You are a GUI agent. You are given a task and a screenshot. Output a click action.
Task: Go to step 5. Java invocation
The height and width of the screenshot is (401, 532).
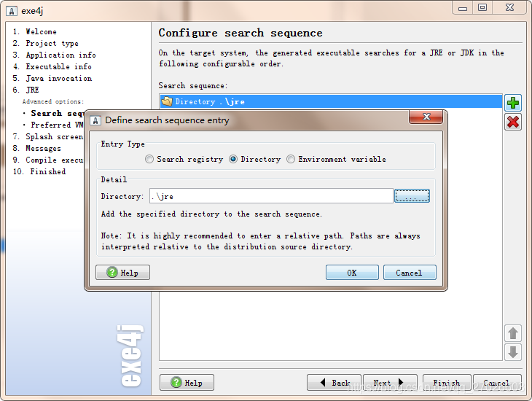click(52, 79)
